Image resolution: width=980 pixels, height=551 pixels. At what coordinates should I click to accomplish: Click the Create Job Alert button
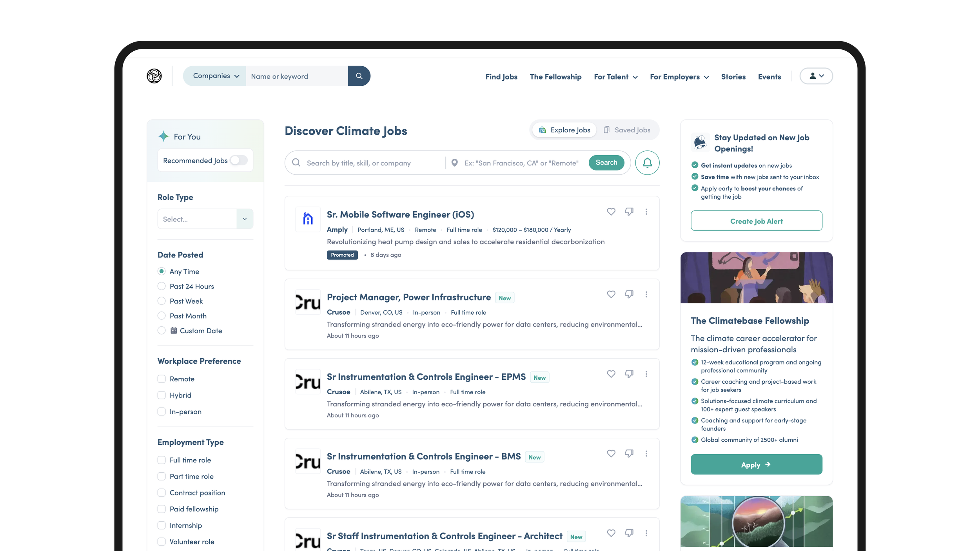(x=756, y=221)
